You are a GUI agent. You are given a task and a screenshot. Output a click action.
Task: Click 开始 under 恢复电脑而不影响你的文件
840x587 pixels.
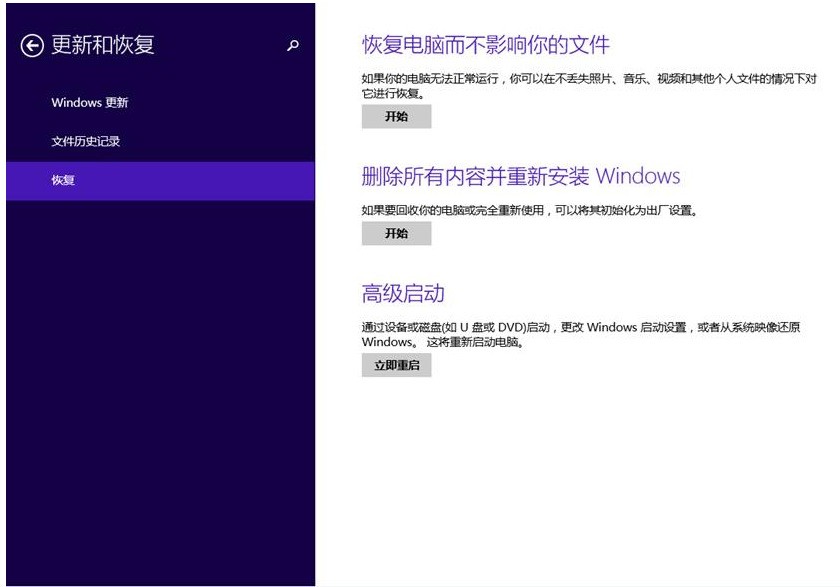(396, 117)
